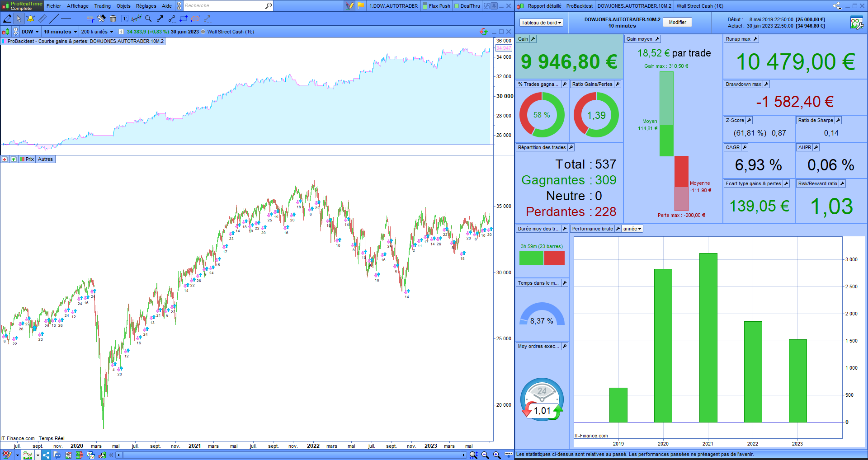
Task: Click the magnifier in the search box
Action: [x=268, y=6]
